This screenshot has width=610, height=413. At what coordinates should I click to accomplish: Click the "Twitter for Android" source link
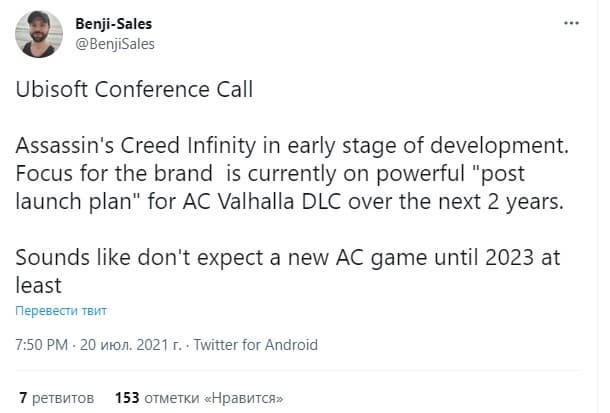pos(255,345)
